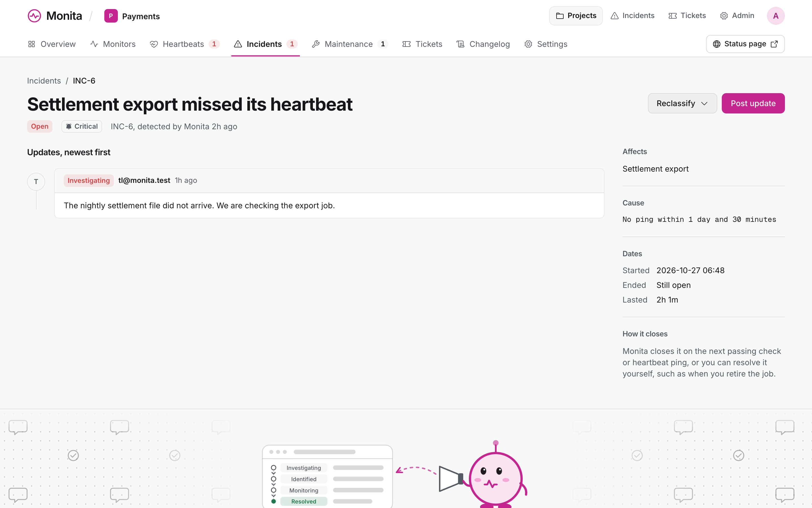Click the Monita brand name
The image size is (812, 508).
coord(64,16)
